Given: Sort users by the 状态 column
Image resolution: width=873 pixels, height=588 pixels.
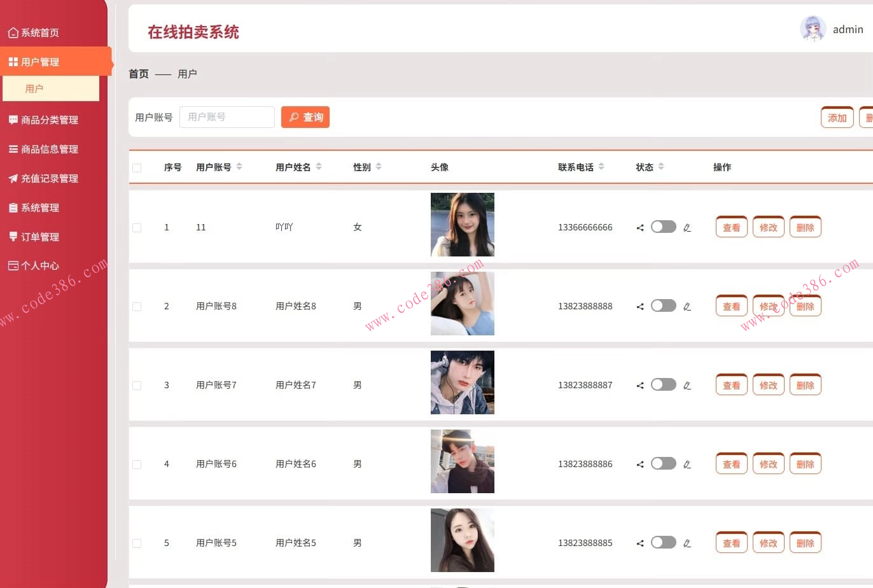Looking at the screenshot, I should tap(662, 167).
